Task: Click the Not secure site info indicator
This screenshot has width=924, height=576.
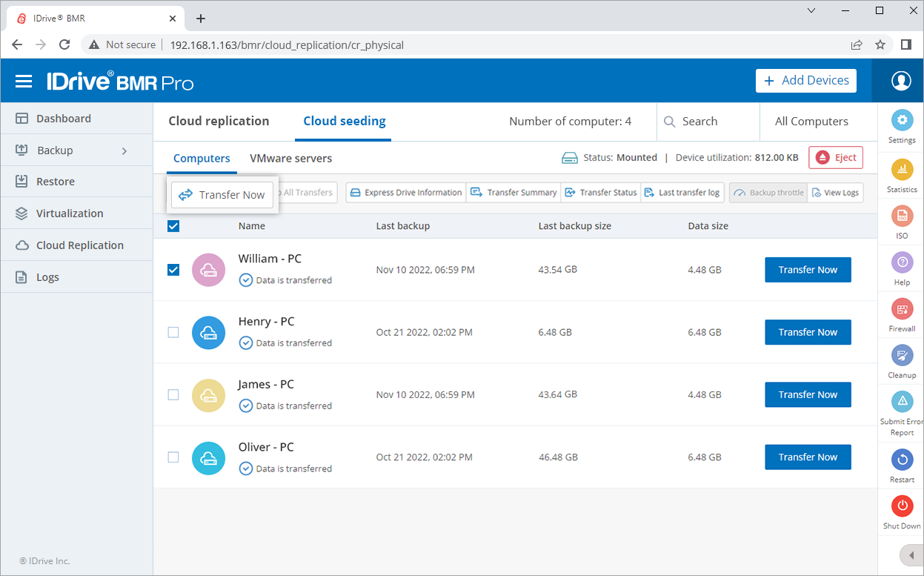Action: click(x=122, y=44)
